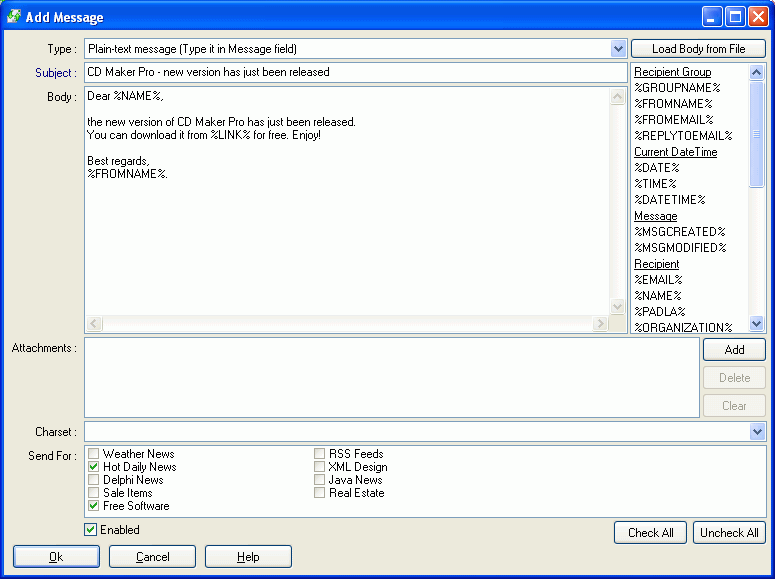Confirm the message with Ok

pyautogui.click(x=56, y=557)
